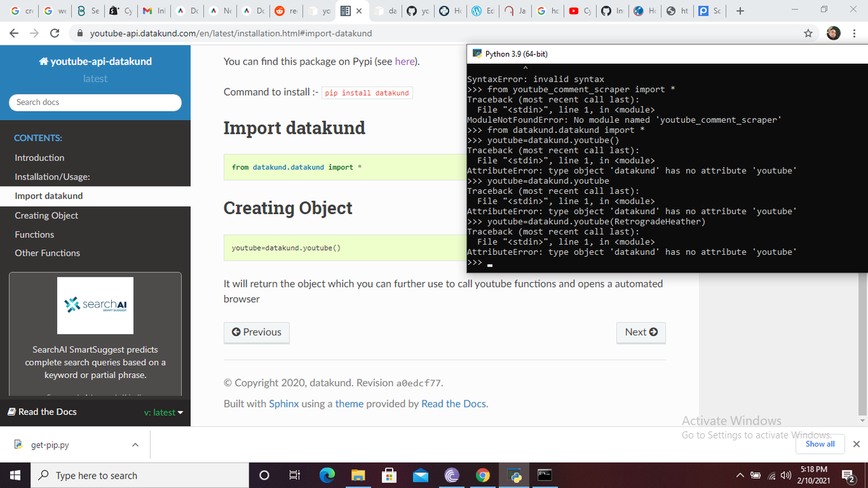Screen dimensions: 868x488
Task: Open Microsoft Store from taskbar
Action: point(389,475)
